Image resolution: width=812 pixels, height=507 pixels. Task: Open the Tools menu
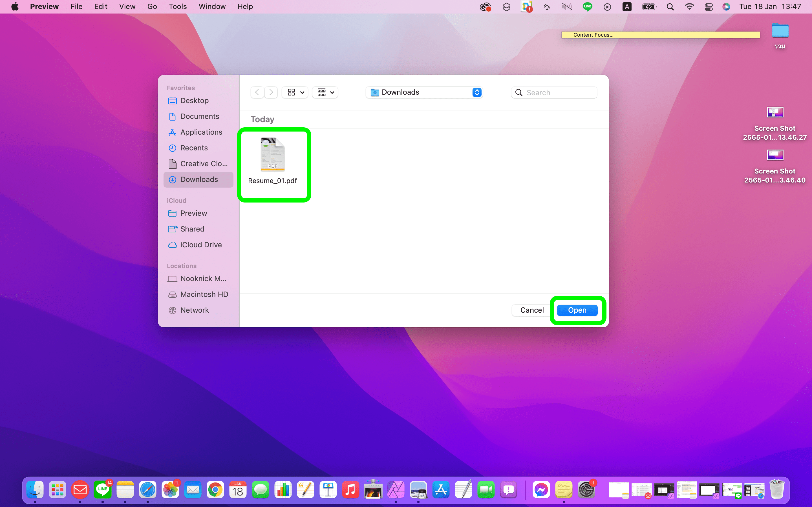(x=178, y=7)
